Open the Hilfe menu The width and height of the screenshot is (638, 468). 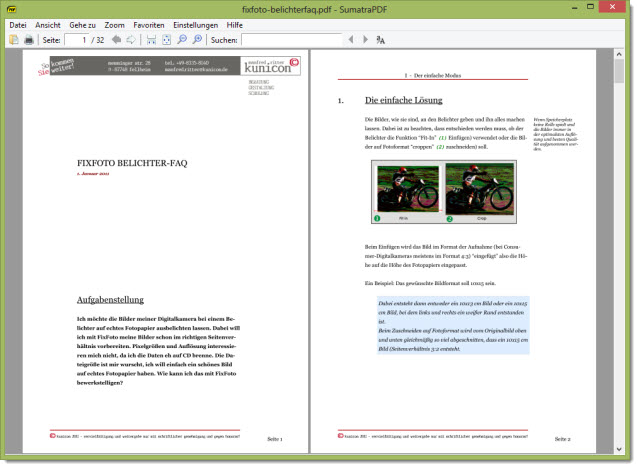click(235, 25)
